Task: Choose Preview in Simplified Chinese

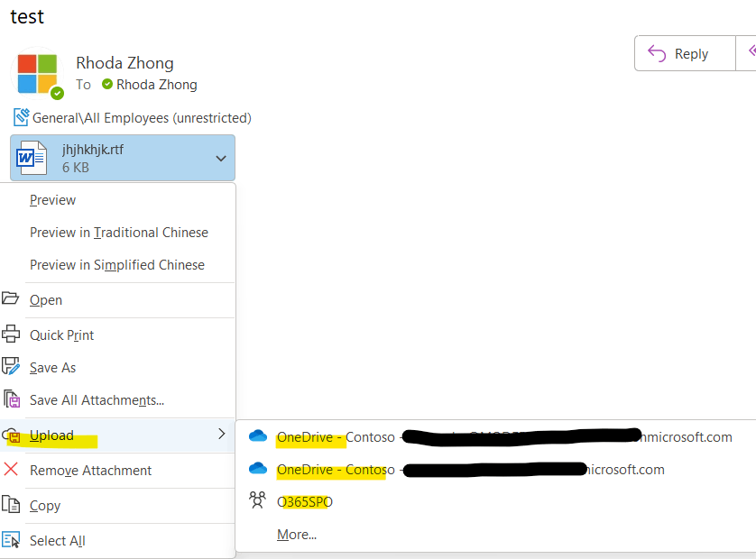Action: [117, 265]
